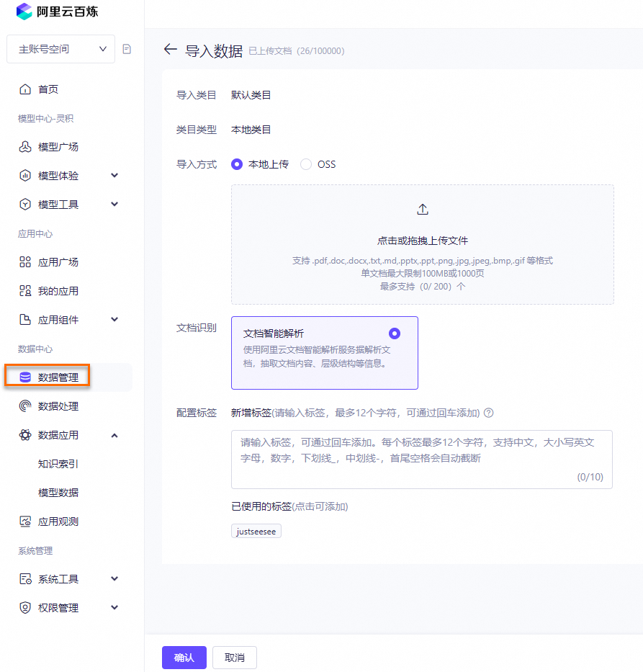Click the 模型广场 sidebar icon
The height and width of the screenshot is (672, 643).
pos(25,147)
